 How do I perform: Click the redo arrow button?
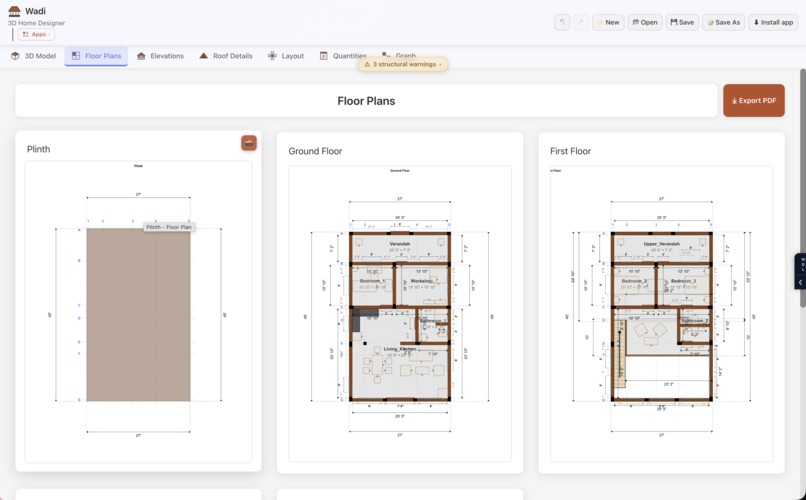pyautogui.click(x=581, y=22)
